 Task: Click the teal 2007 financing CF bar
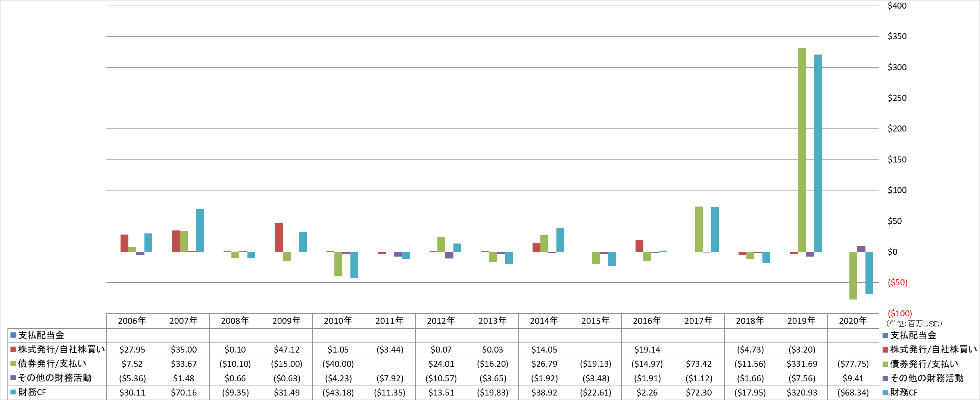click(200, 230)
